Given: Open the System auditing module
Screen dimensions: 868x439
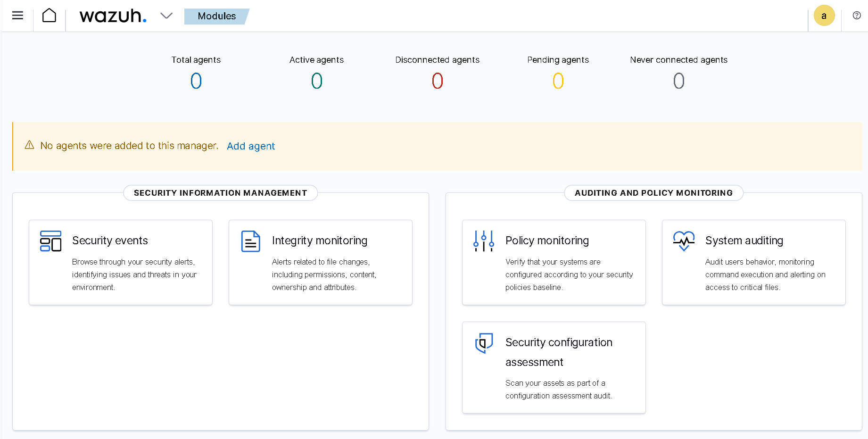Looking at the screenshot, I should (x=754, y=262).
